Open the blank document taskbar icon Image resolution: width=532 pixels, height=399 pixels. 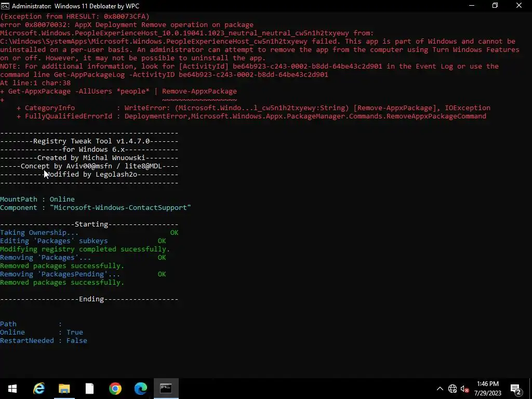coord(89,389)
